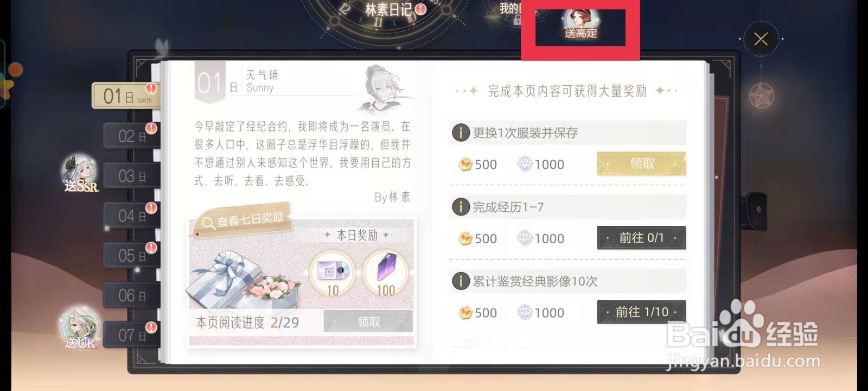Screen dimensions: 868x391
Task: Claim daily reward with grey 领取 button
Action: click(x=368, y=321)
